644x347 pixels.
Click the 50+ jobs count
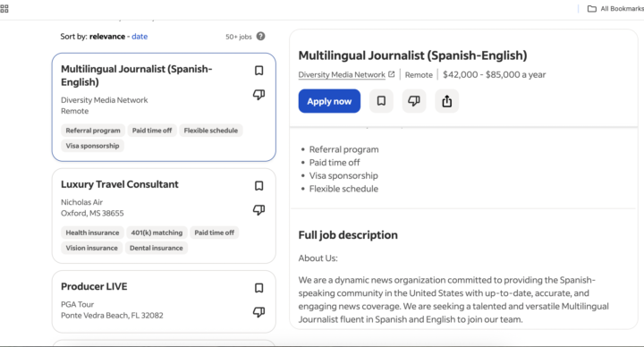(x=239, y=37)
